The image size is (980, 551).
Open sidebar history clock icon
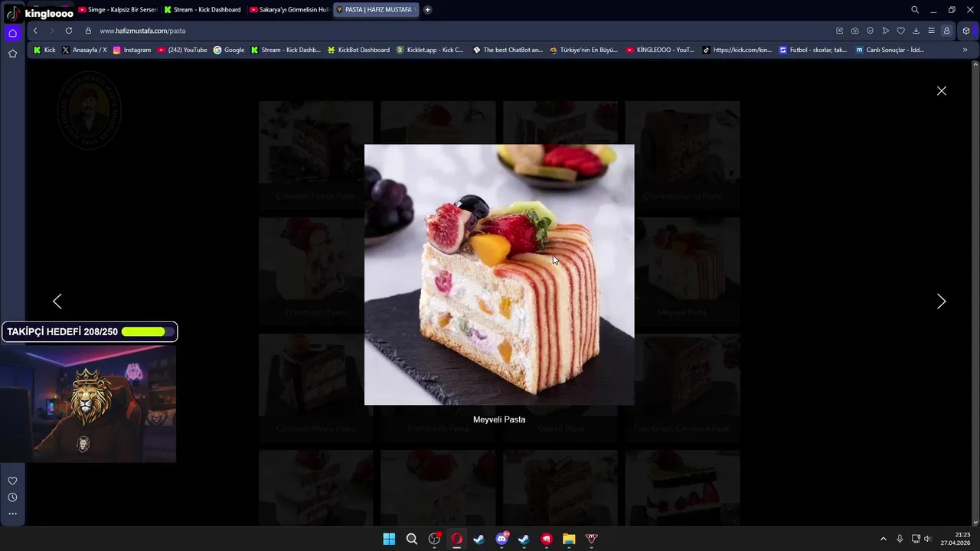pos(12,497)
